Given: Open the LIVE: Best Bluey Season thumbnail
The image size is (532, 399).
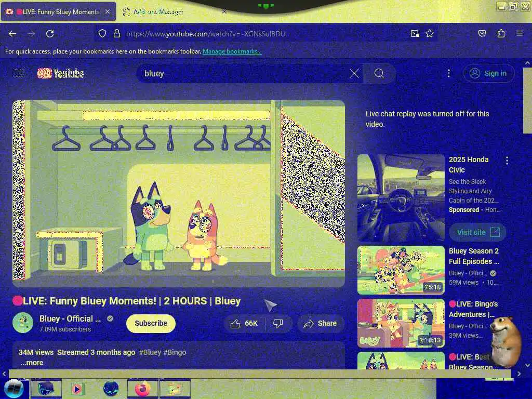Looking at the screenshot, I should point(401,361).
